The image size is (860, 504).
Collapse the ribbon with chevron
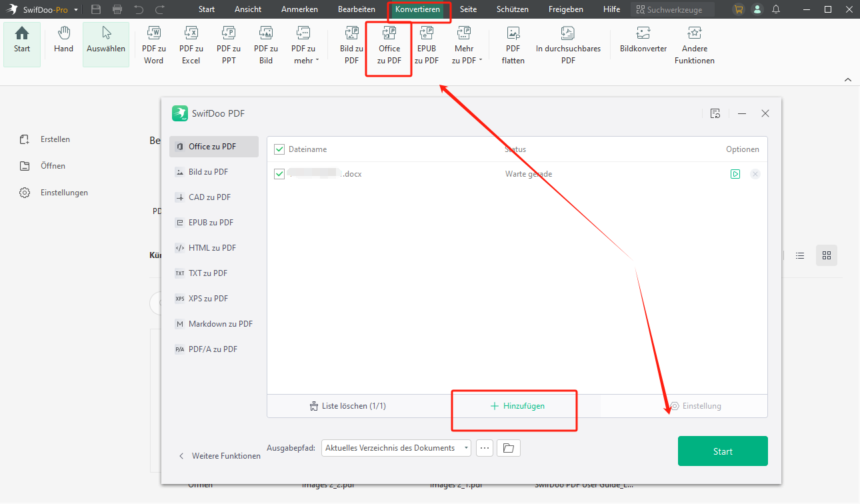[848, 80]
